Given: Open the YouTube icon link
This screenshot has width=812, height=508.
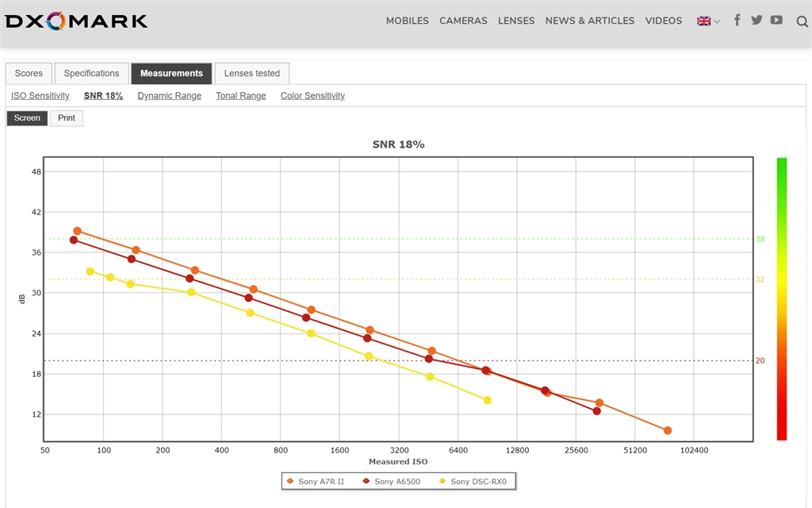Looking at the screenshot, I should [776, 20].
